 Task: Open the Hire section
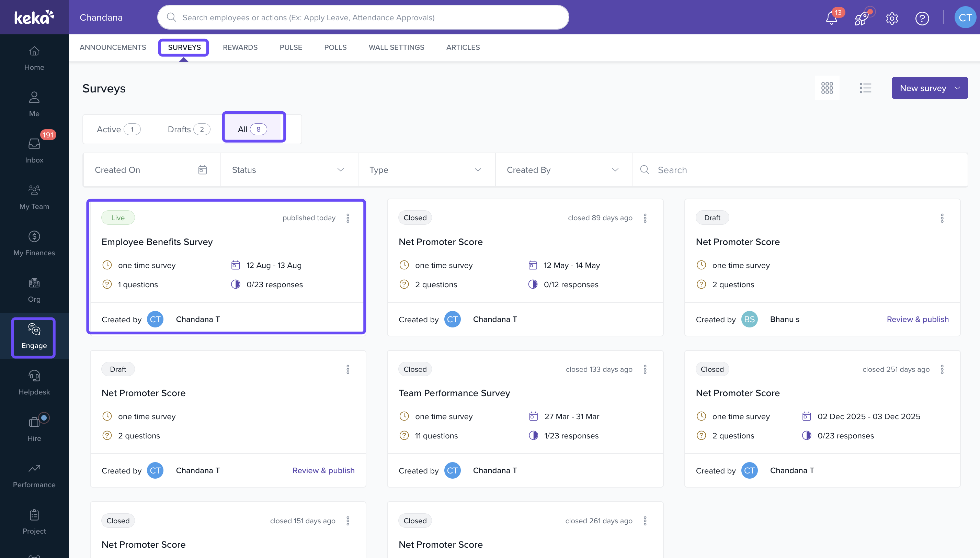point(34,429)
